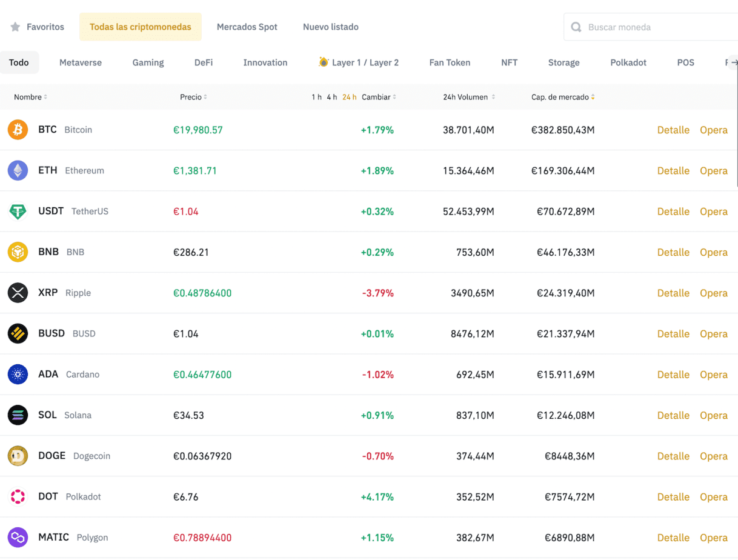The image size is (738, 560).
Task: Open the Favoritos tab
Action: [37, 27]
